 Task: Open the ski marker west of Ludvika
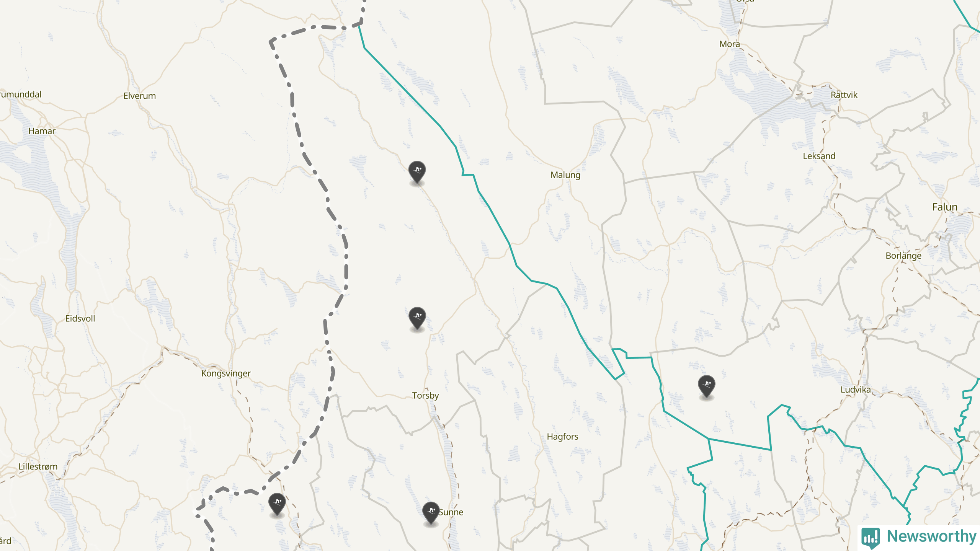pos(706,386)
